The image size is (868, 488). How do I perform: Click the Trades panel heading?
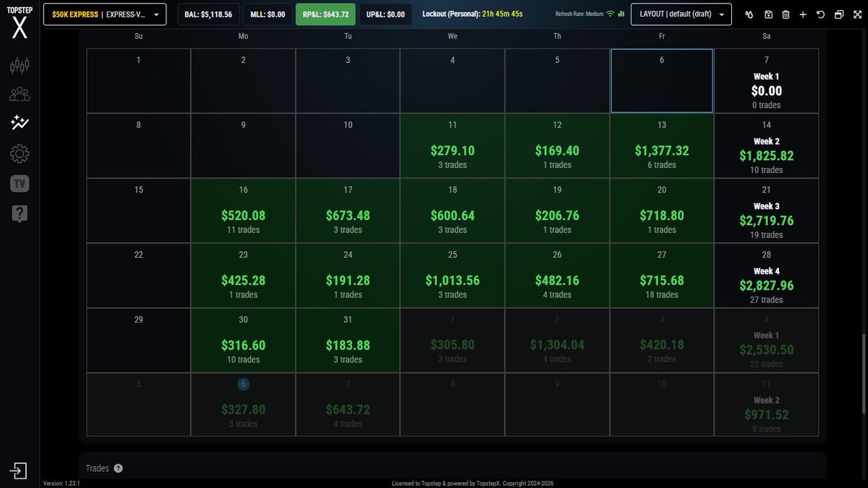point(97,468)
